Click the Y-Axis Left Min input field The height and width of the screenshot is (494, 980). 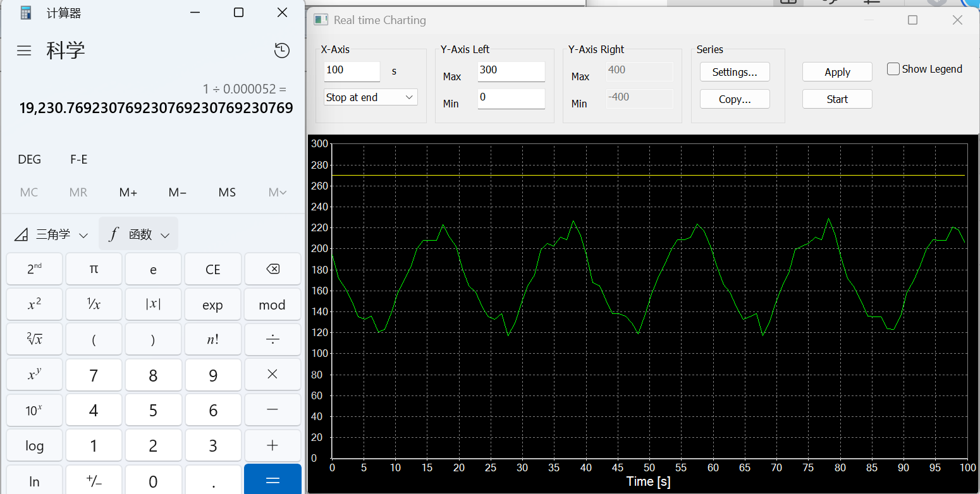(511, 98)
